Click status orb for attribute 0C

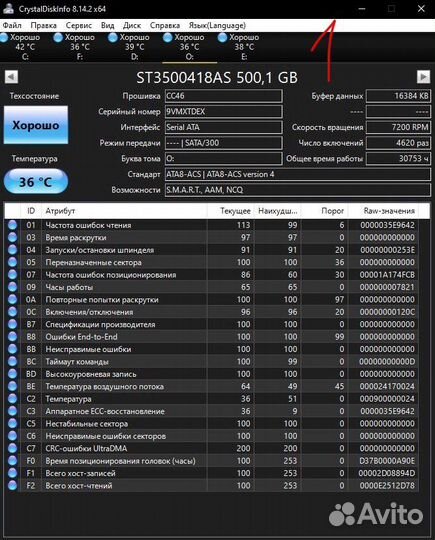(12, 312)
